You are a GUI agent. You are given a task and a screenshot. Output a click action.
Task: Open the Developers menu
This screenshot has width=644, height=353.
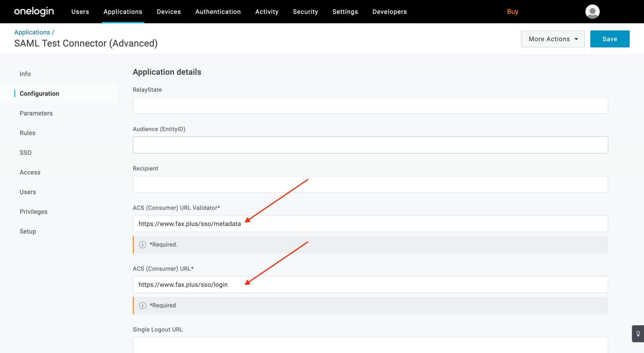pos(390,12)
